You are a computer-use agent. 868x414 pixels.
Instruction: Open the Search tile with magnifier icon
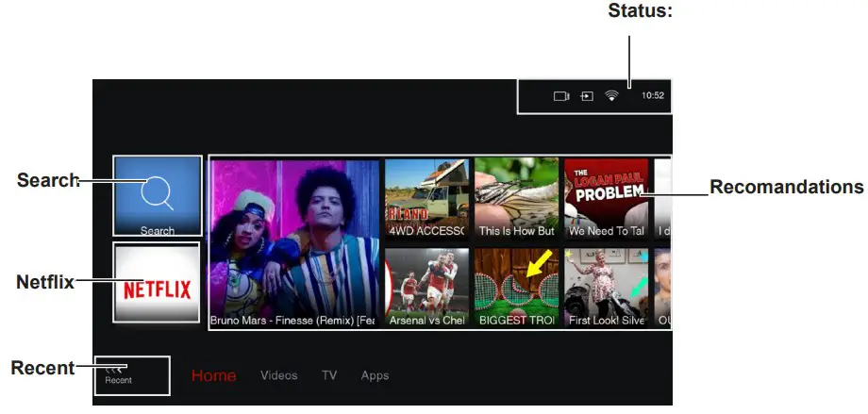tap(158, 196)
